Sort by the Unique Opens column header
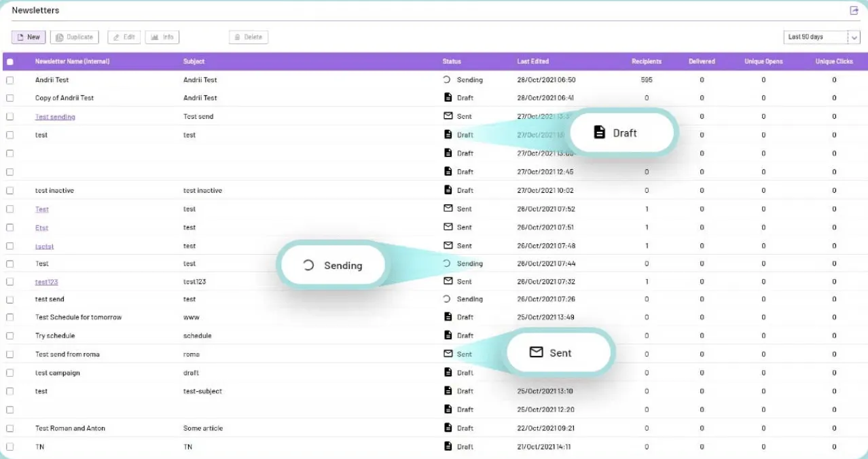This screenshot has width=868, height=459. [763, 62]
